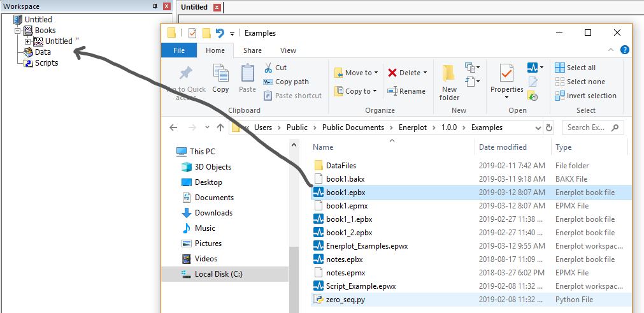Click the undo arrow in title bar
Image resolution: width=644 pixels, height=313 pixels.
tap(220, 33)
